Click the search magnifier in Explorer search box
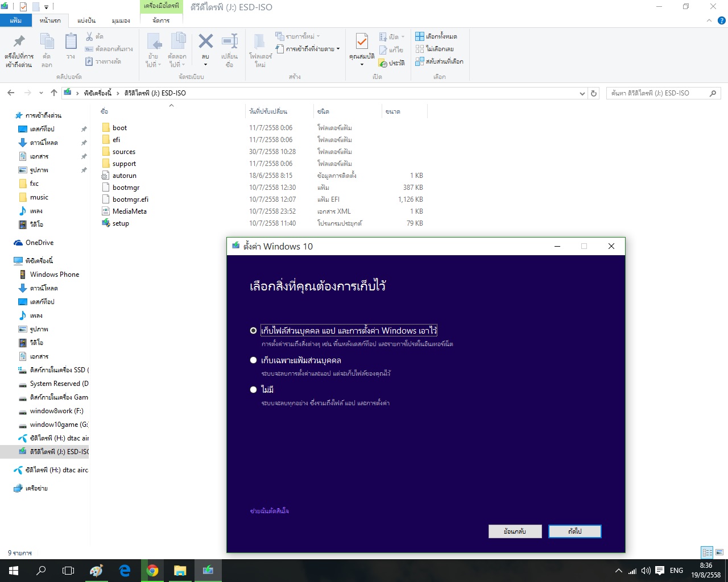Viewport: 728px width, 582px height. tap(713, 93)
